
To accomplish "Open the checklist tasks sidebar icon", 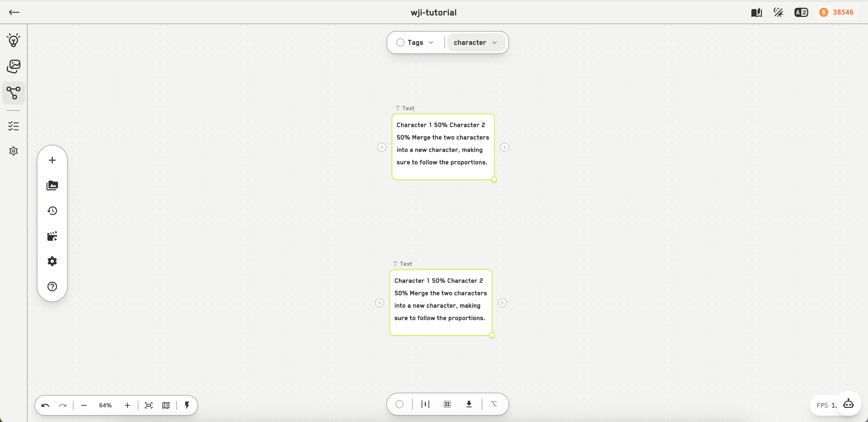I will pos(13,126).
